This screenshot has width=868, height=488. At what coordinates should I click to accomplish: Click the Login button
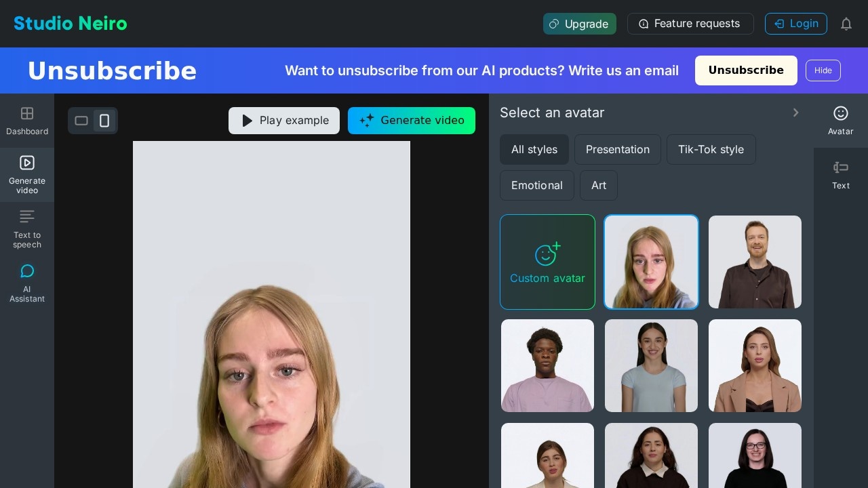click(x=796, y=24)
